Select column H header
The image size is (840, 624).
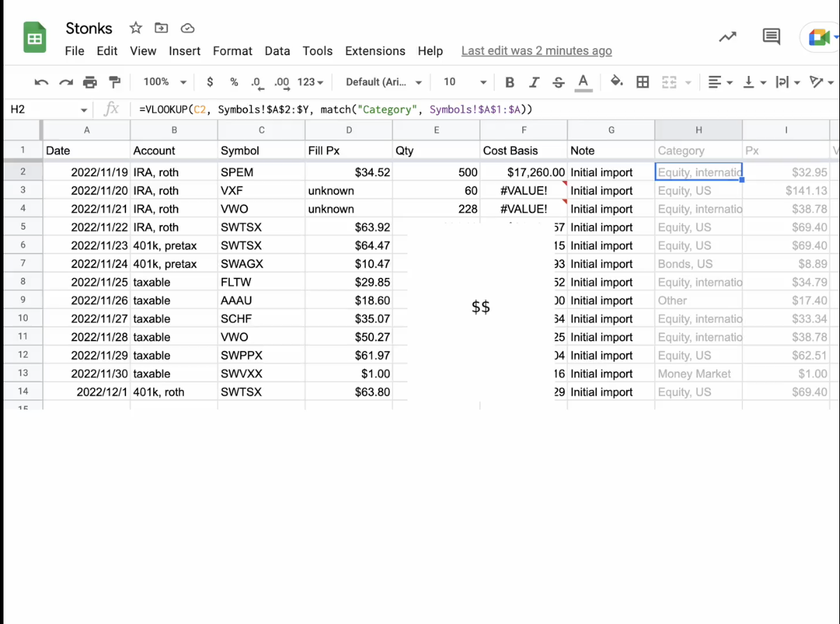pyautogui.click(x=698, y=130)
